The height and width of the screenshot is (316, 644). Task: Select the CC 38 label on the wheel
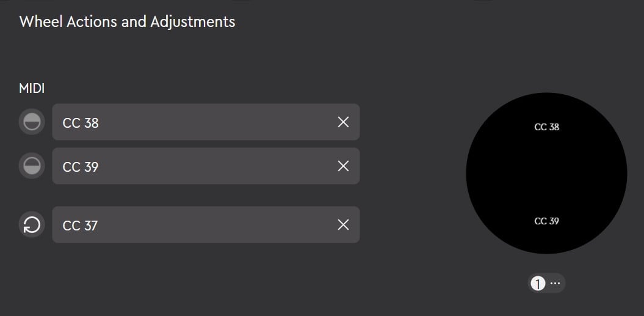tap(546, 127)
